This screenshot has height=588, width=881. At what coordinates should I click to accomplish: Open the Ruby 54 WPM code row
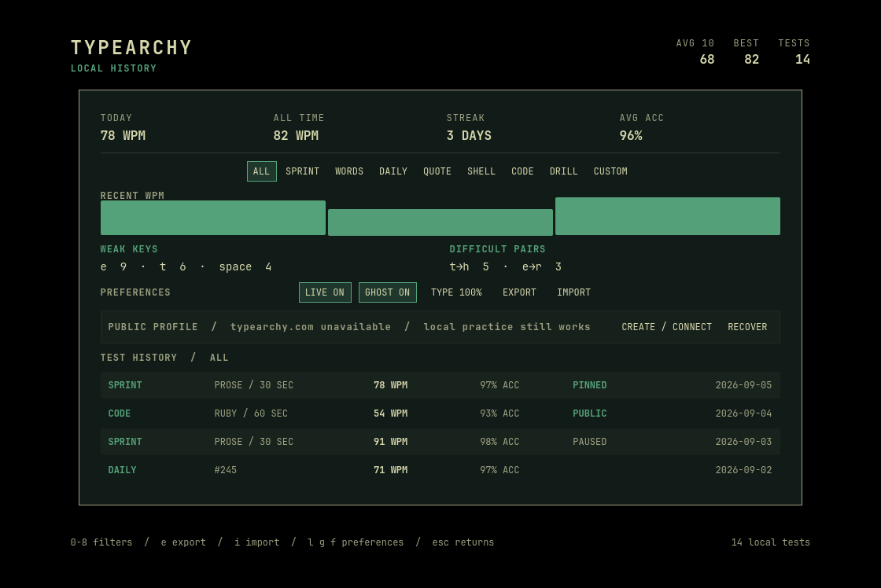(x=440, y=413)
